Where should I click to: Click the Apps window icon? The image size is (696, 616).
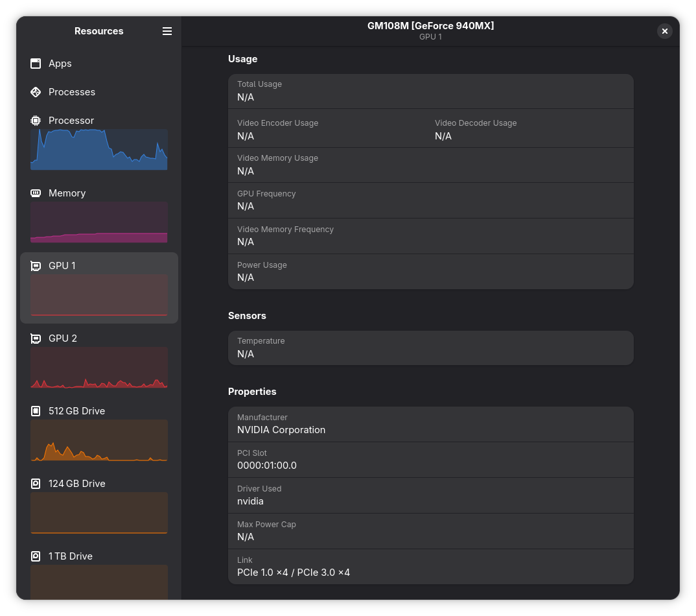[x=36, y=64]
